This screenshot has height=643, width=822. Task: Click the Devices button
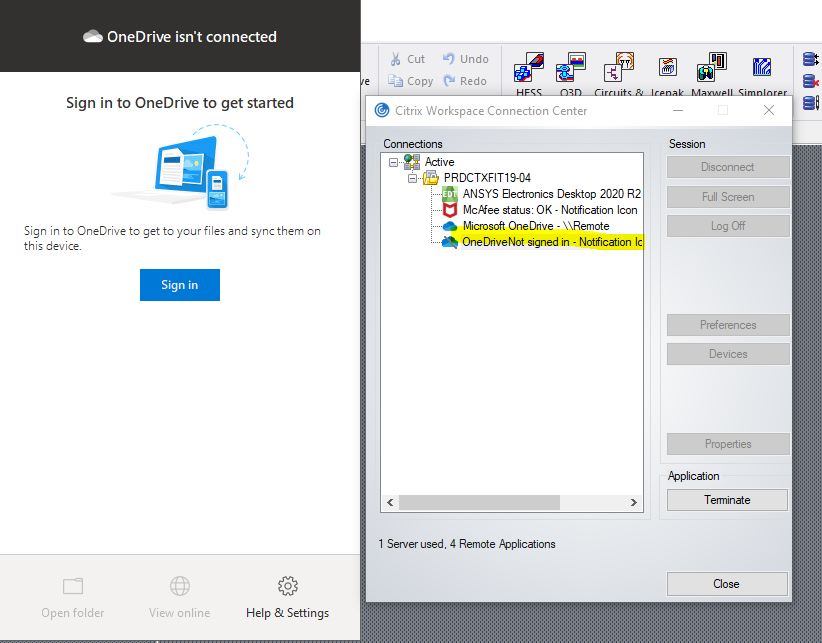728,354
